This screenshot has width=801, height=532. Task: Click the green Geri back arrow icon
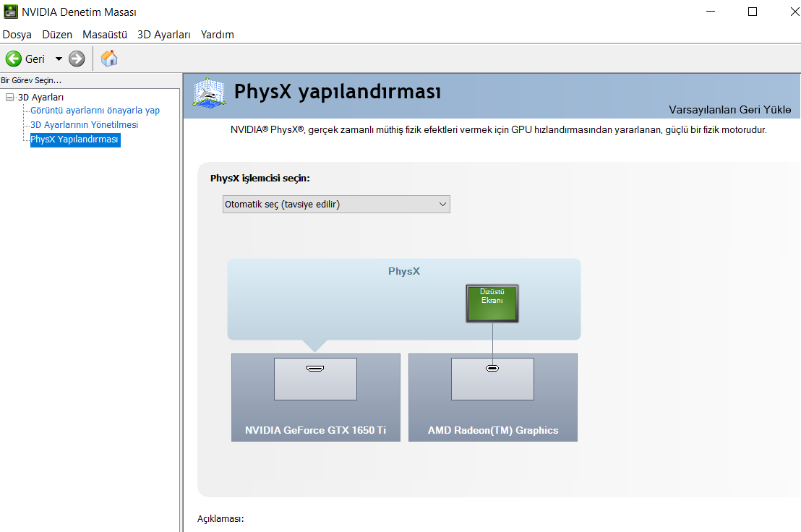[x=13, y=59]
